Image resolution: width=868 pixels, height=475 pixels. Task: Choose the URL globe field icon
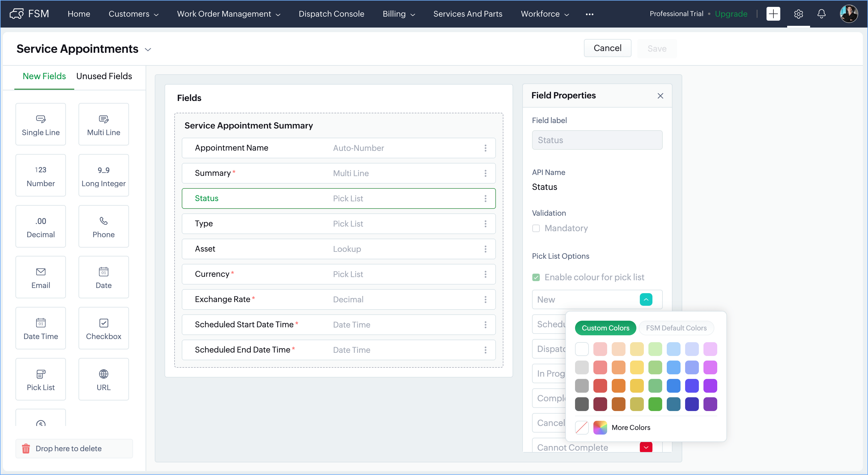click(x=103, y=373)
